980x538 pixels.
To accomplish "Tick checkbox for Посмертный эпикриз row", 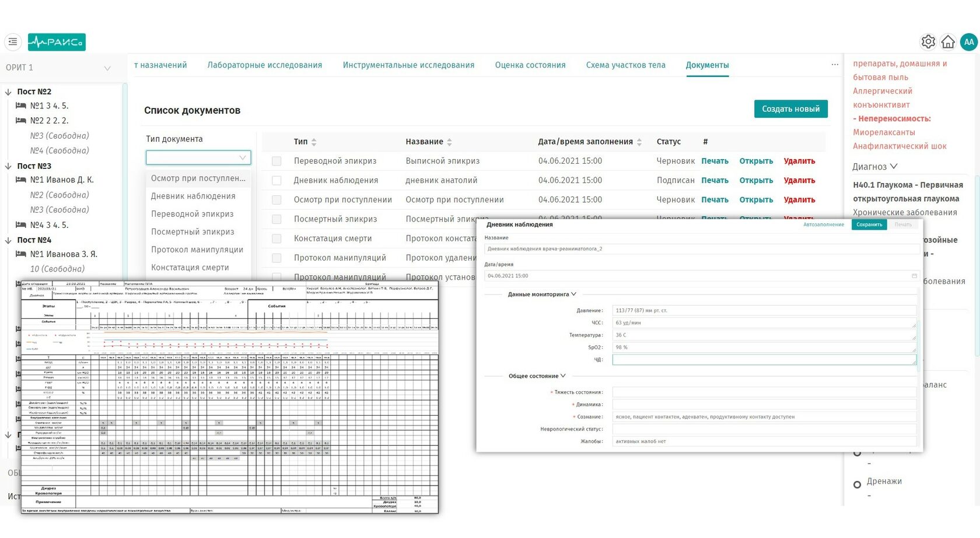I will click(276, 219).
